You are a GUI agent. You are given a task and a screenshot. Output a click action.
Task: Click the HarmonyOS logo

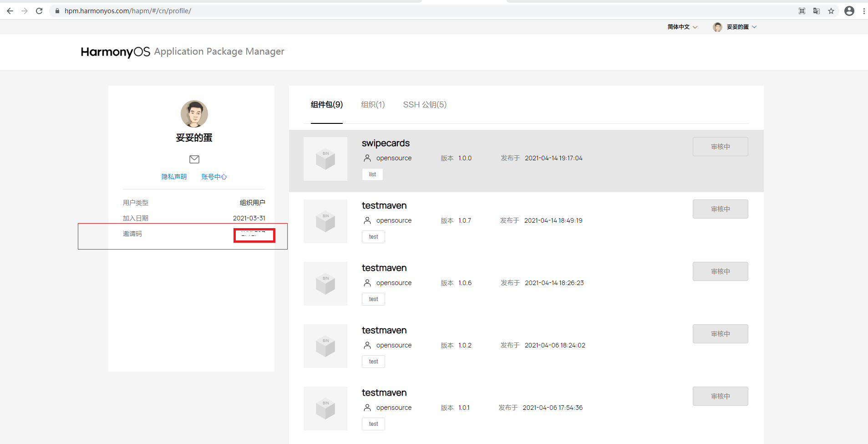(115, 52)
